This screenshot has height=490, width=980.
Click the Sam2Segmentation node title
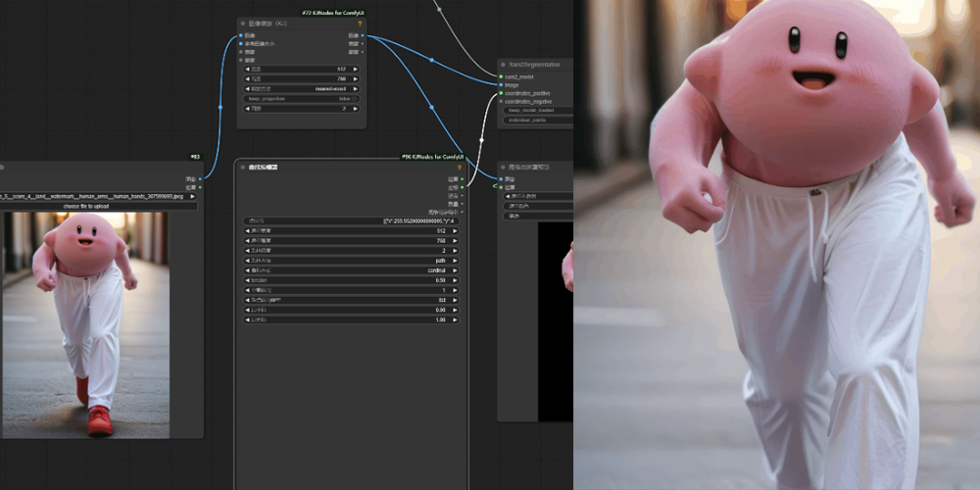tap(534, 65)
